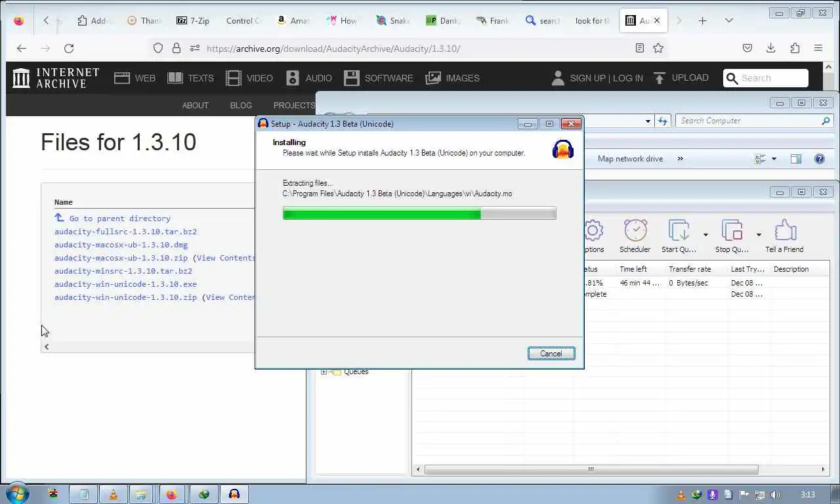Open the BLOG link
840x504 pixels.
[x=241, y=105]
